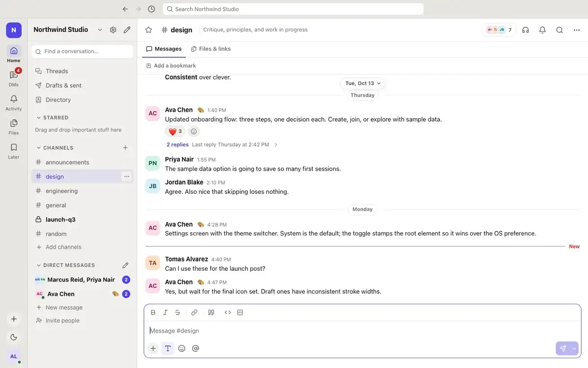Switch to Files & links tab
The image size is (588, 368).
coord(211,49)
